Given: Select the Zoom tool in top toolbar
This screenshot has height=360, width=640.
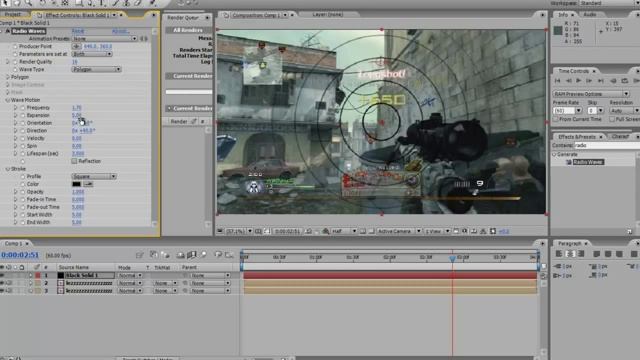Looking at the screenshot, I should tap(29, 2).
